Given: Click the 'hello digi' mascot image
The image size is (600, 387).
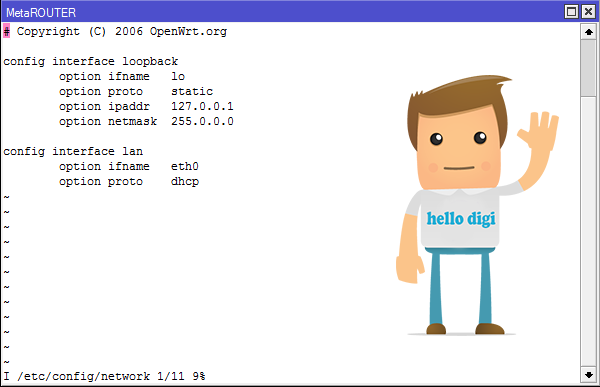Looking at the screenshot, I should [478, 206].
